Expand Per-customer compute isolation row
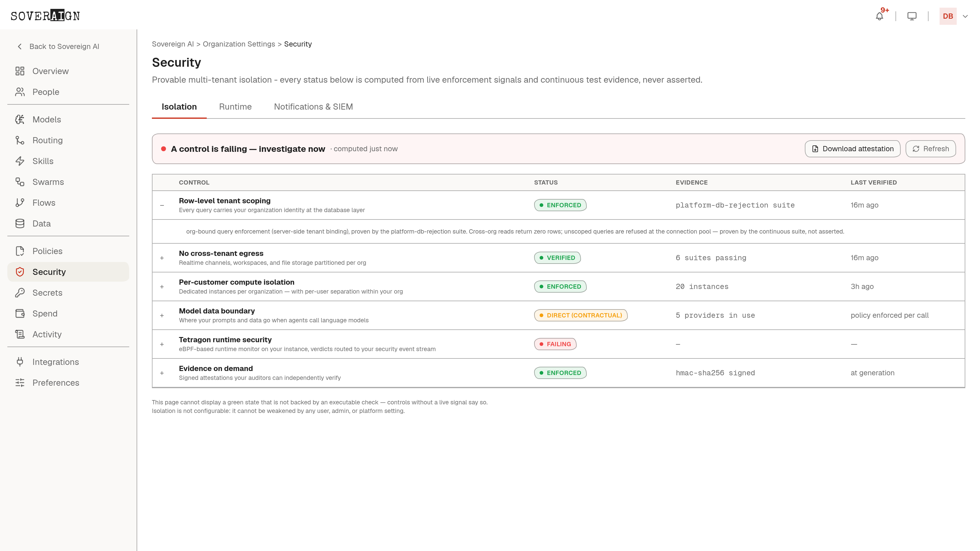980x551 pixels. pos(162,287)
